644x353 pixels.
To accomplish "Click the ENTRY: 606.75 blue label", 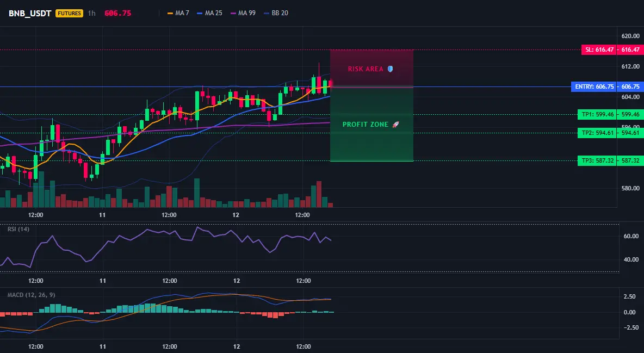I will pos(595,86).
